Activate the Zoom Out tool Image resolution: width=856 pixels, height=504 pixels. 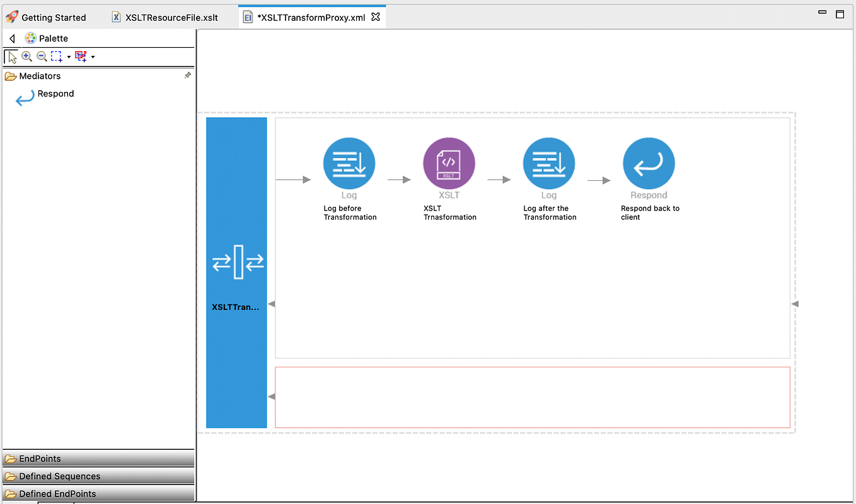pyautogui.click(x=42, y=56)
